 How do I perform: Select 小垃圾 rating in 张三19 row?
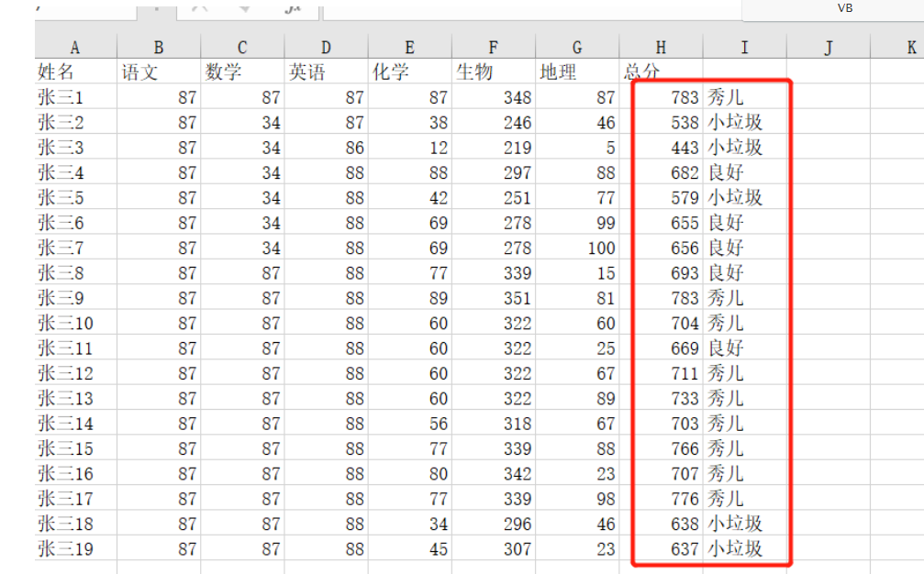tap(744, 548)
